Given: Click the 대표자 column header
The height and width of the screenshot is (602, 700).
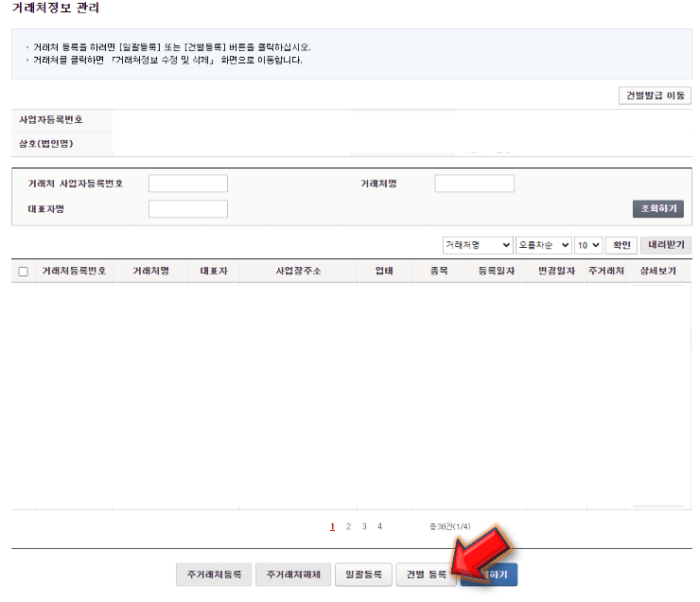Looking at the screenshot, I should 214,271.
